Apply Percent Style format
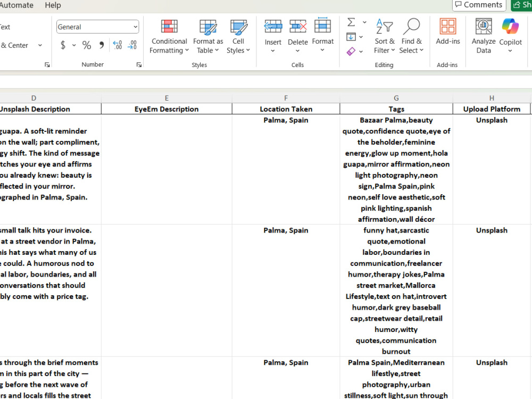532x399 pixels. [87, 45]
